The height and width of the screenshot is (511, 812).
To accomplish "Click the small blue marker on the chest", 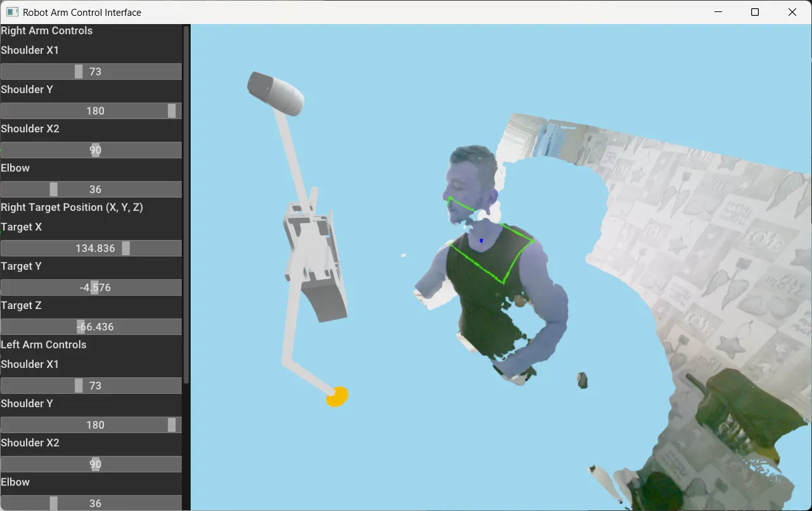I will pos(482,241).
